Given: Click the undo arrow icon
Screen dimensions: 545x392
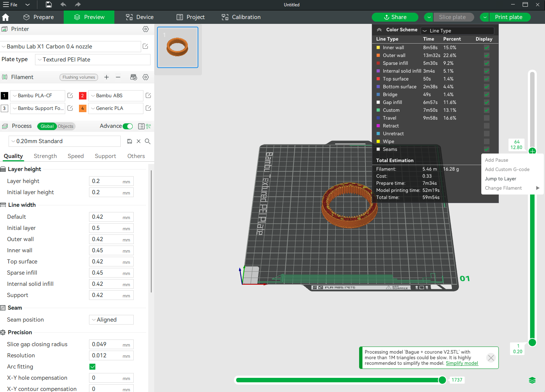Looking at the screenshot, I should (x=63, y=4).
